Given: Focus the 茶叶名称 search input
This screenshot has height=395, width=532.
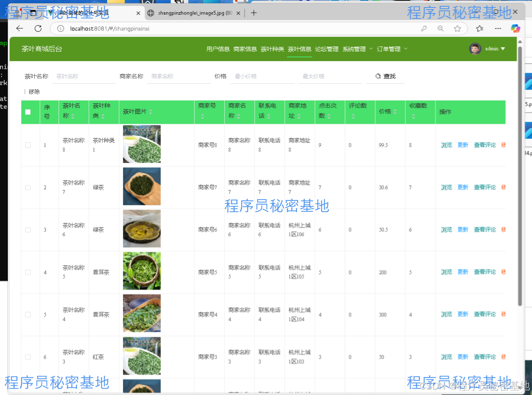Looking at the screenshot, I should point(84,76).
